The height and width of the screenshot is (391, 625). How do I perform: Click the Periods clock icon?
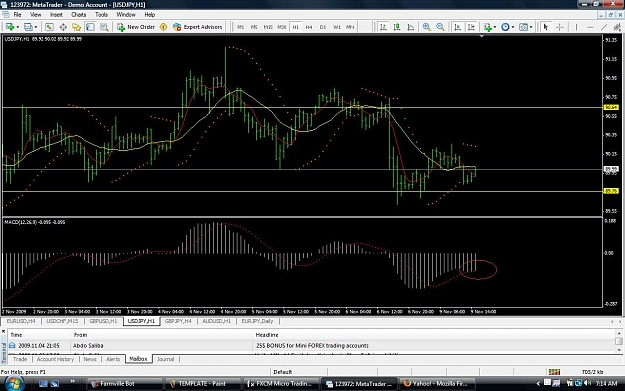click(x=505, y=27)
